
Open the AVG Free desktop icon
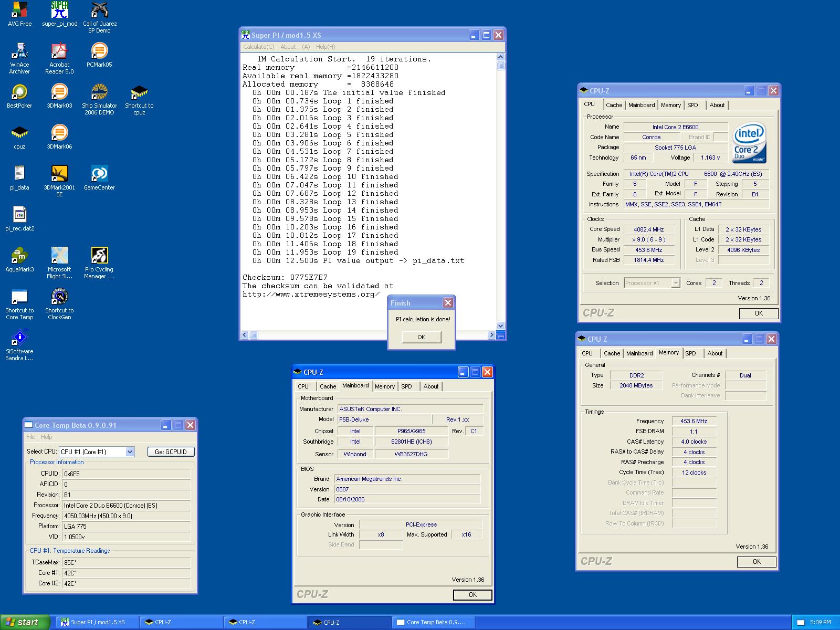click(19, 14)
